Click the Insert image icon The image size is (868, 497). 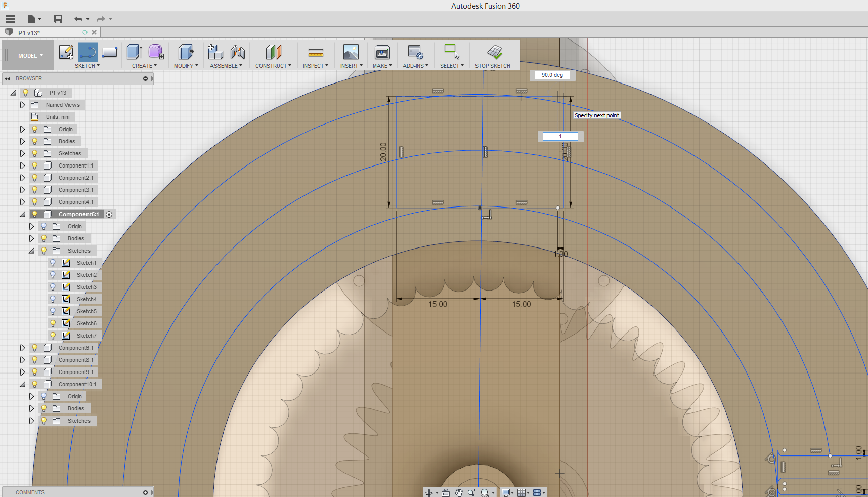pyautogui.click(x=351, y=52)
